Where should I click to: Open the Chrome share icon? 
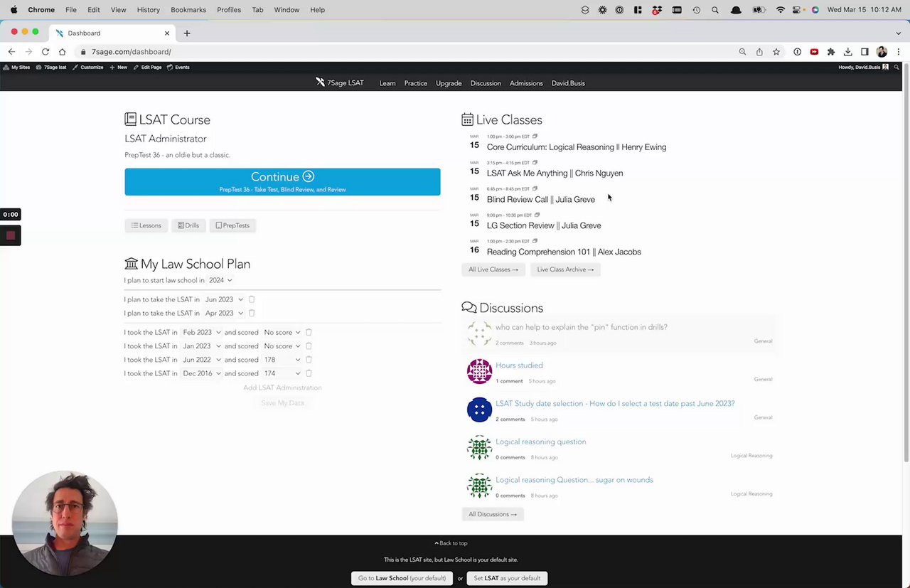point(759,52)
